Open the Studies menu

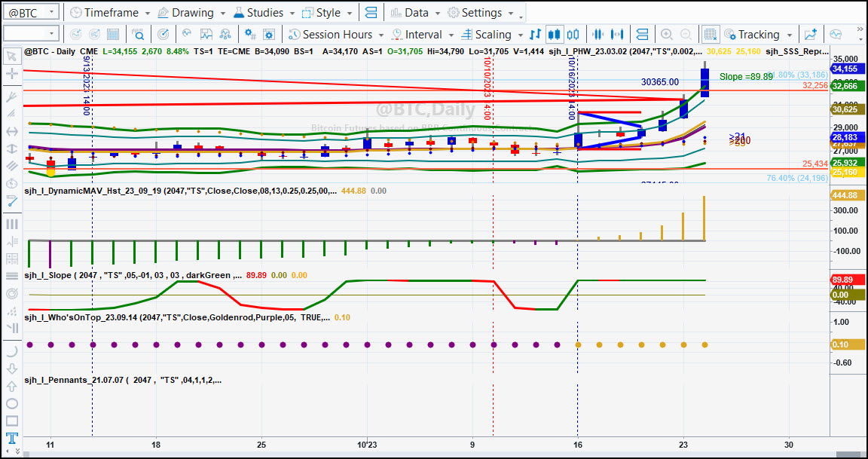pos(264,12)
